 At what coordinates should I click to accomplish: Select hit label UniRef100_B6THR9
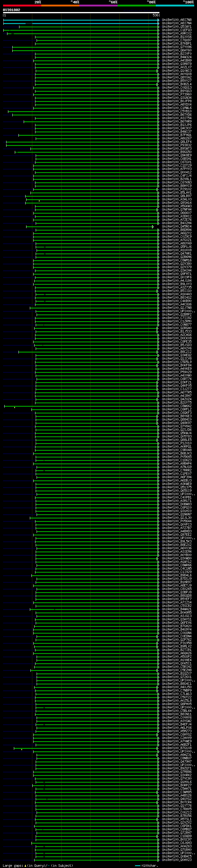tap(177, 121)
